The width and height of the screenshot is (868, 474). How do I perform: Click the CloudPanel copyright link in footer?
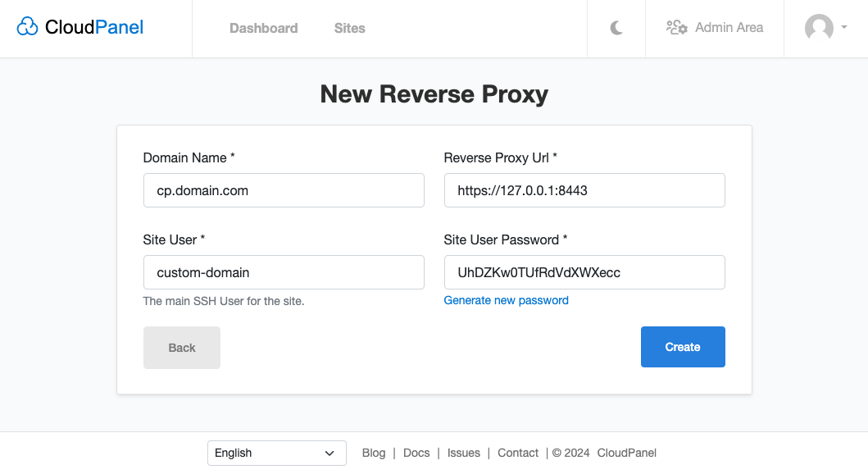tap(625, 453)
